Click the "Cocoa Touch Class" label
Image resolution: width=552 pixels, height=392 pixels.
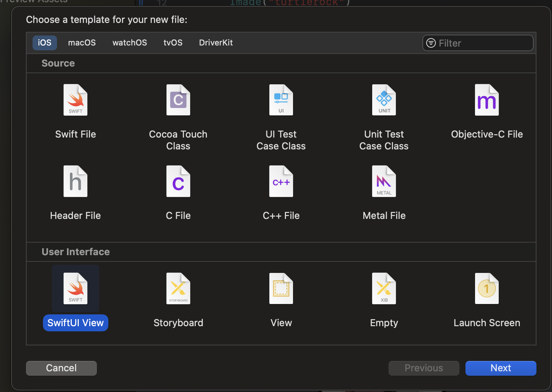click(x=178, y=140)
